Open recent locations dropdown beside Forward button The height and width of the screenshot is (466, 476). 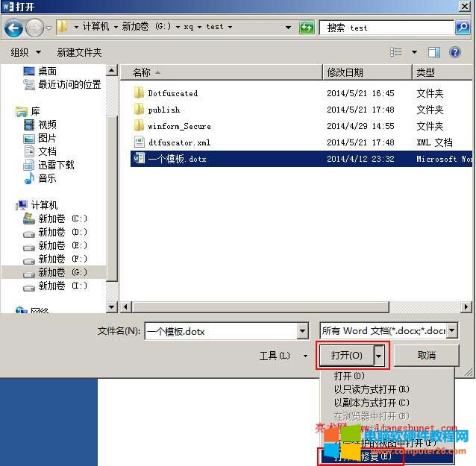[x=49, y=28]
